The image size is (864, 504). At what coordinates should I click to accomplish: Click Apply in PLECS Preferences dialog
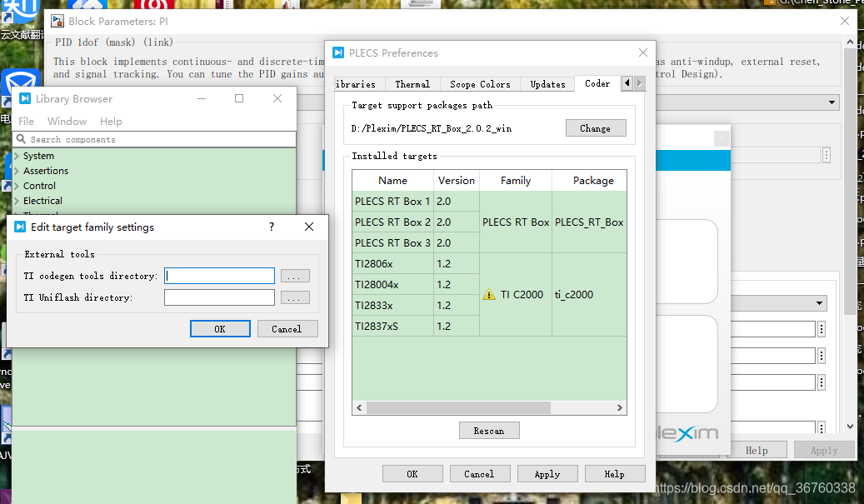(547, 474)
